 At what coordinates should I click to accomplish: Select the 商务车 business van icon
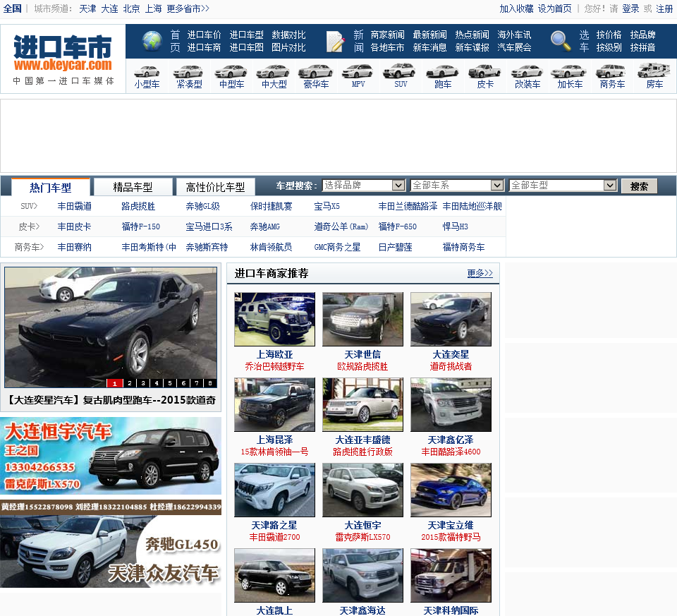(x=611, y=72)
